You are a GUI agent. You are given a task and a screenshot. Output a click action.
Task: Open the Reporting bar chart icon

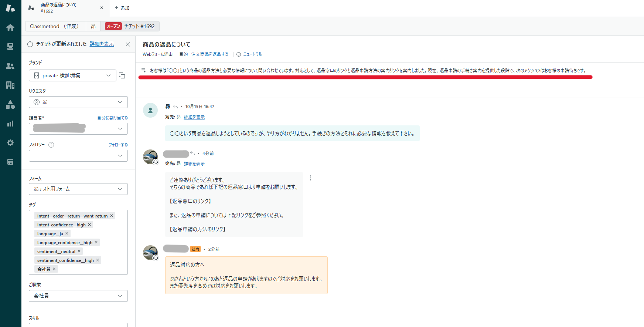click(x=10, y=124)
